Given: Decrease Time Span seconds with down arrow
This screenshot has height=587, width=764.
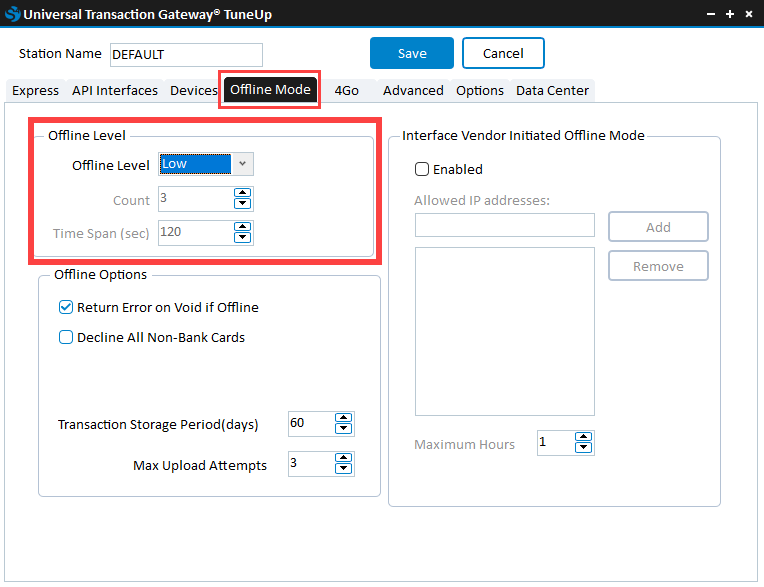Looking at the screenshot, I should pyautogui.click(x=242, y=238).
